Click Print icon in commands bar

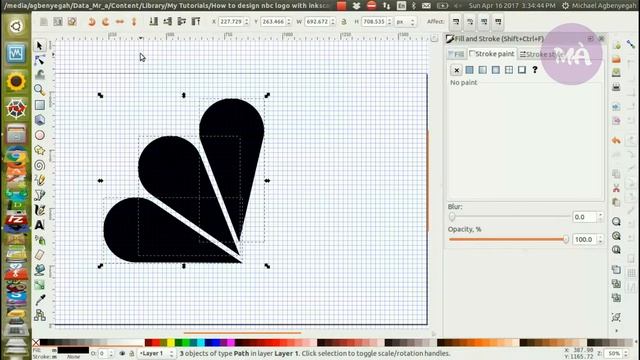616,87
